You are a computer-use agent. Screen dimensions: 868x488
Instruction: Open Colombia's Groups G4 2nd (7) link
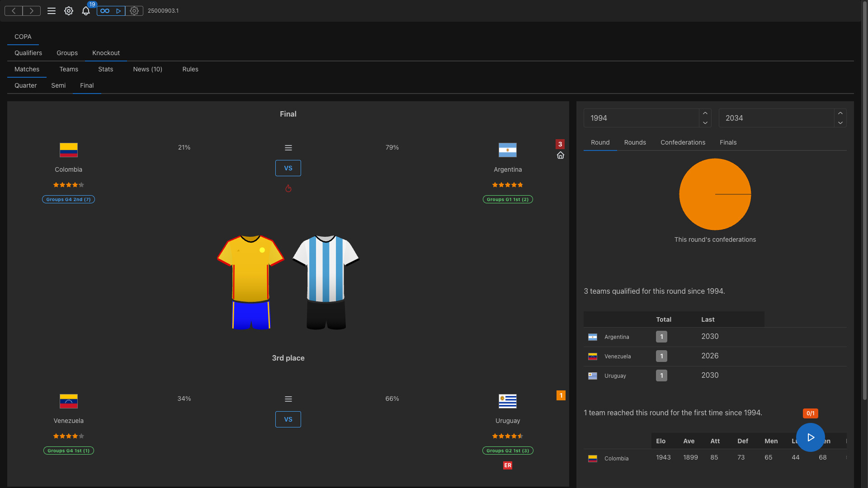point(68,199)
